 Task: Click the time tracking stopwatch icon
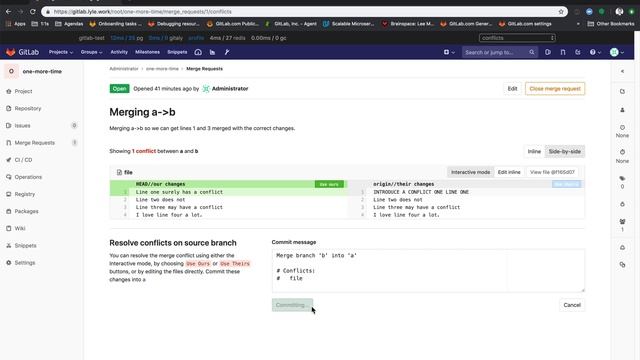point(622,152)
